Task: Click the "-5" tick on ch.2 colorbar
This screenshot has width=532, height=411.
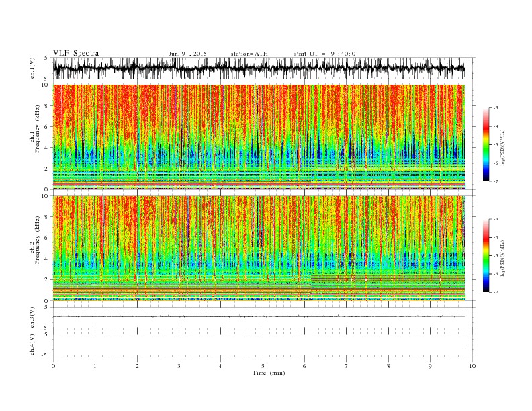Action: pos(495,256)
